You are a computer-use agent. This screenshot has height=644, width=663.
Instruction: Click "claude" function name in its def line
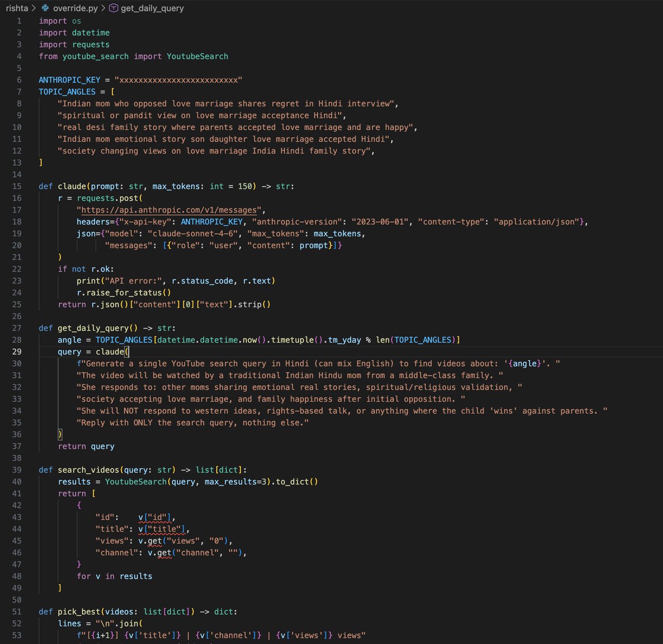(x=72, y=186)
